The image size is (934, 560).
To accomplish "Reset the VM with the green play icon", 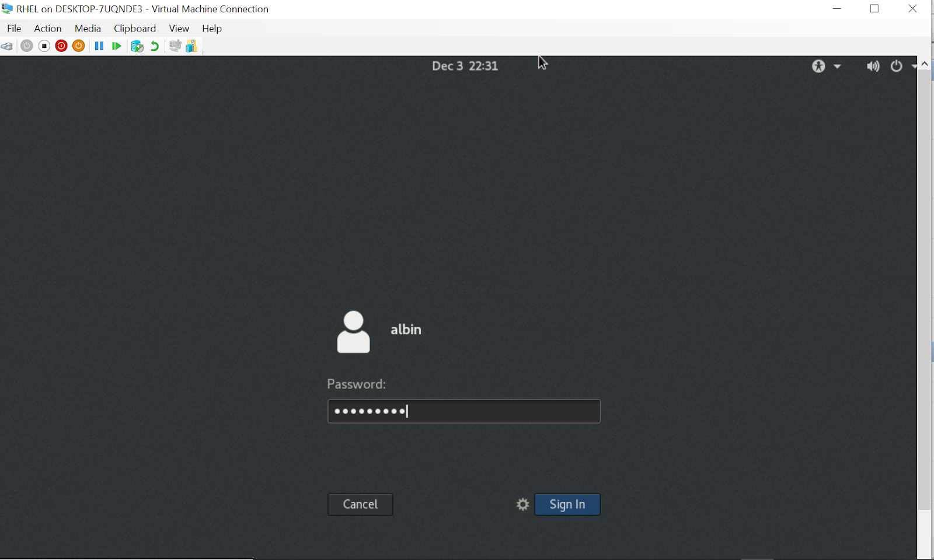I will [117, 46].
